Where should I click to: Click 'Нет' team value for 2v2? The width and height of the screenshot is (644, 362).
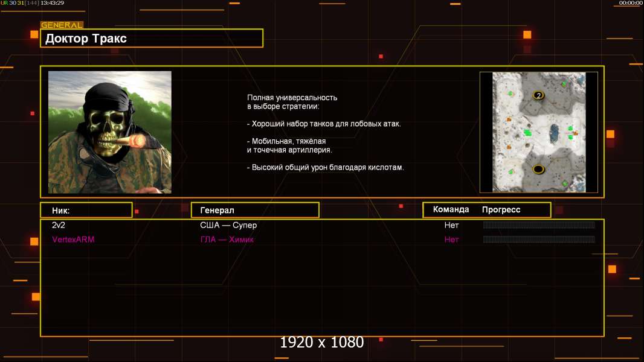451,225
